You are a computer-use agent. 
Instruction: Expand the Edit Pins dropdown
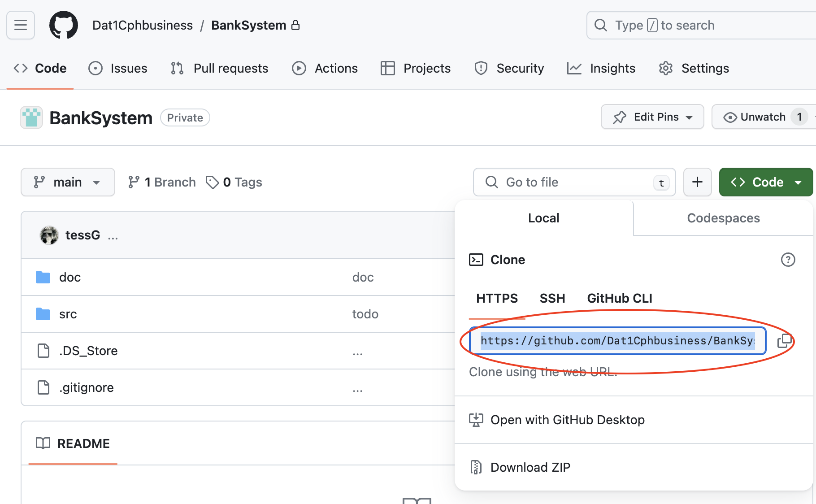(x=652, y=117)
